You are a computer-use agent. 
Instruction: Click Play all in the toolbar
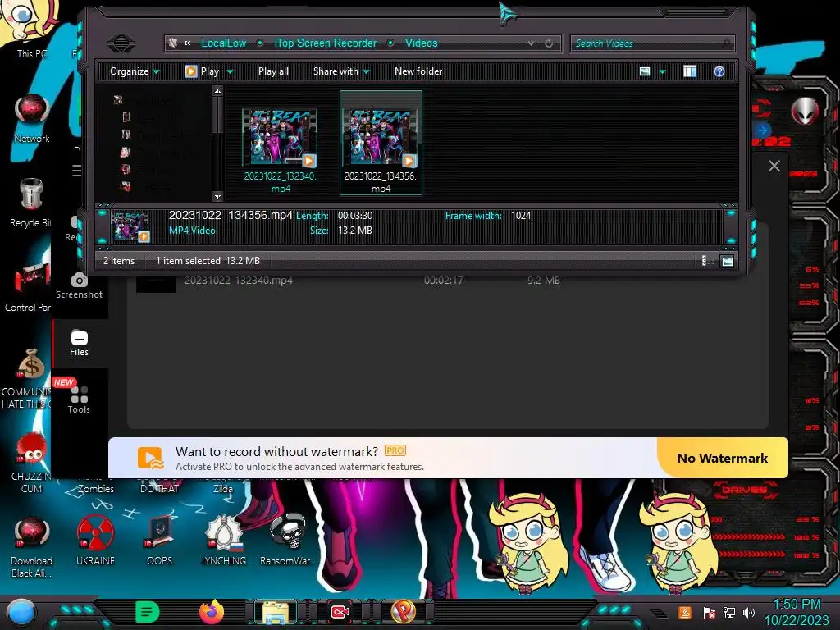click(273, 71)
